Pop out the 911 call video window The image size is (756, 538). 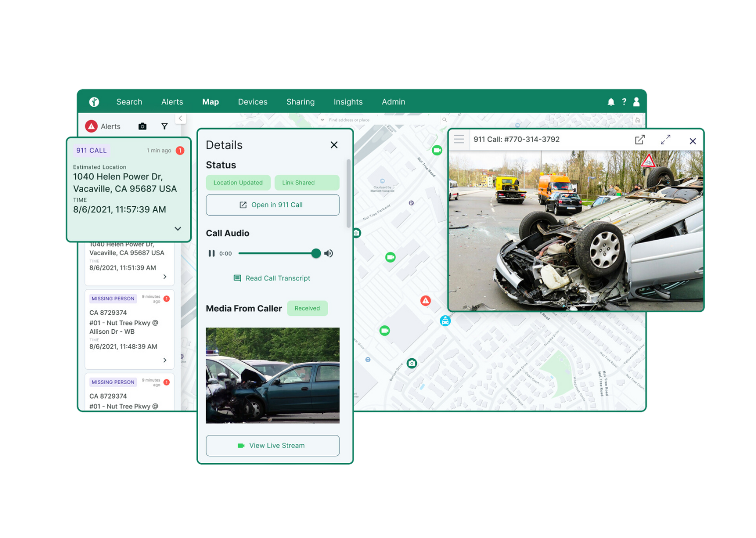pyautogui.click(x=640, y=140)
